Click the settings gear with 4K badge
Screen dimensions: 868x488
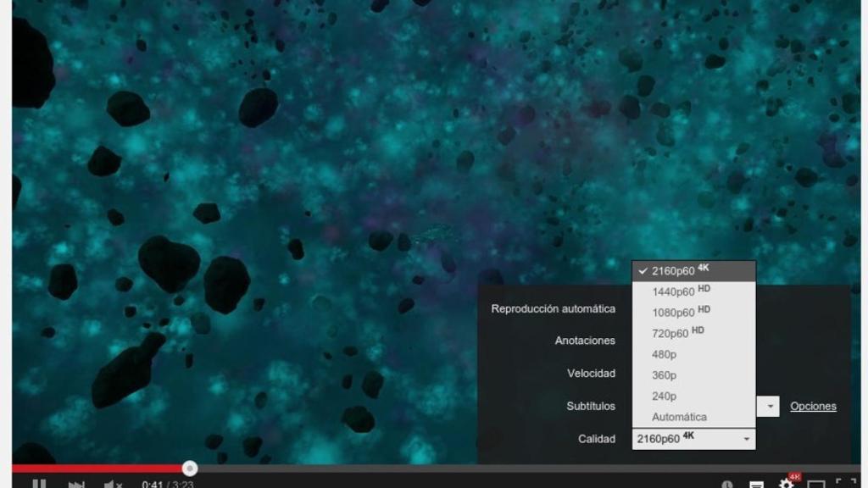click(786, 483)
